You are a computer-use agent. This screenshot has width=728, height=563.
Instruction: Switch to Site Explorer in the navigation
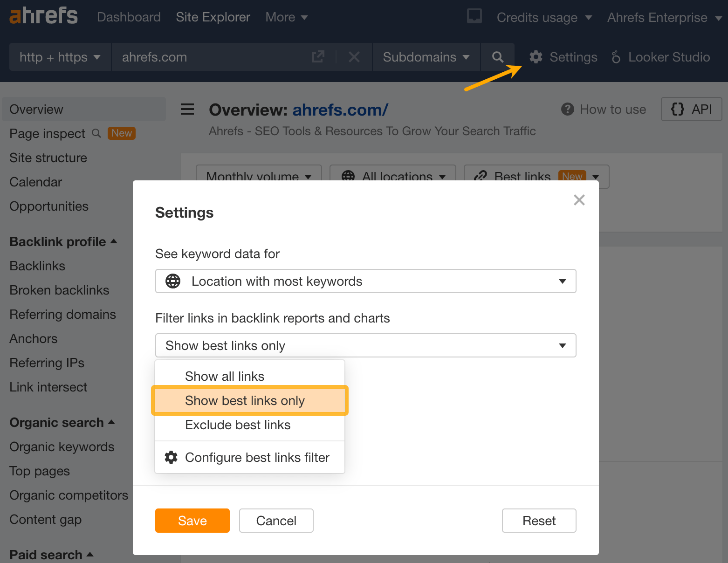tap(213, 17)
